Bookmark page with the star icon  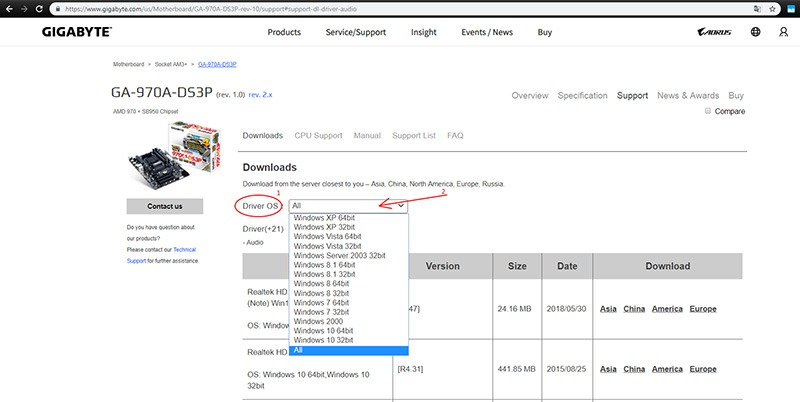click(x=772, y=9)
